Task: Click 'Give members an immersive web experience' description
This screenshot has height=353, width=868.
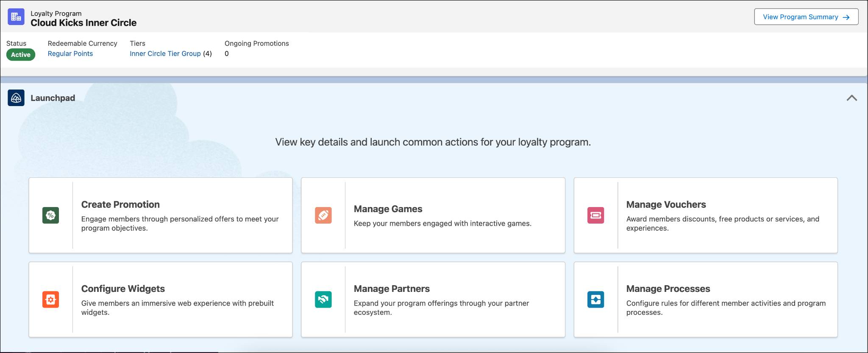Action: [x=178, y=308]
